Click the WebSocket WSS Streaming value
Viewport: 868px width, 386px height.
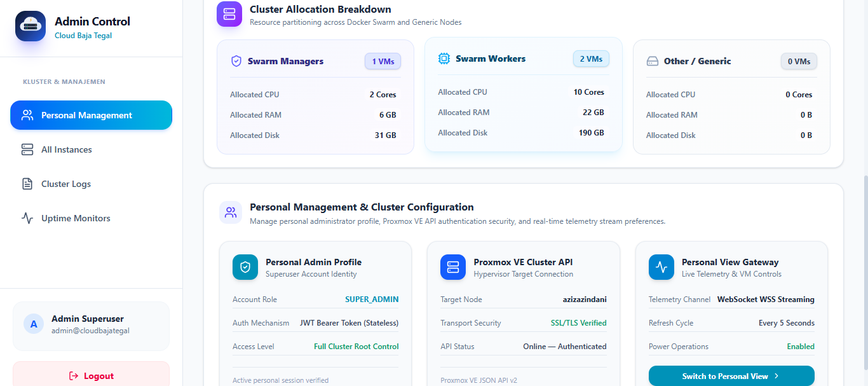766,300
